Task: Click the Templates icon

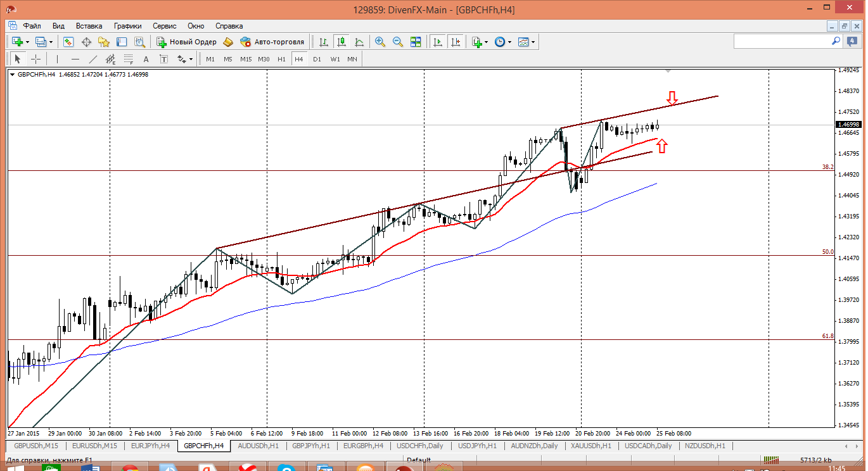Action: [x=523, y=42]
